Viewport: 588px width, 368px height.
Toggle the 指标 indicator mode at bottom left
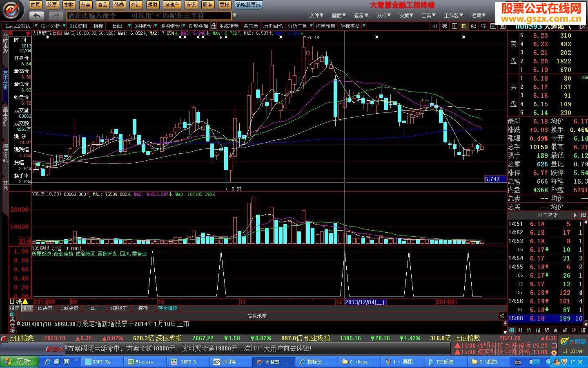coord(14,308)
